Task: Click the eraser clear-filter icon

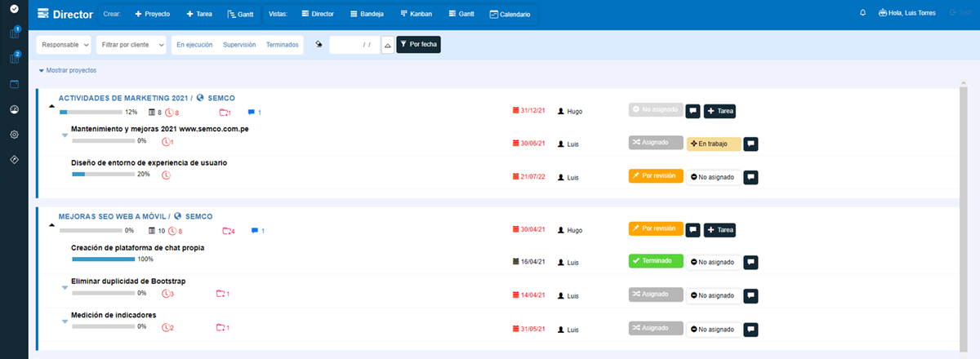Action: point(318,45)
